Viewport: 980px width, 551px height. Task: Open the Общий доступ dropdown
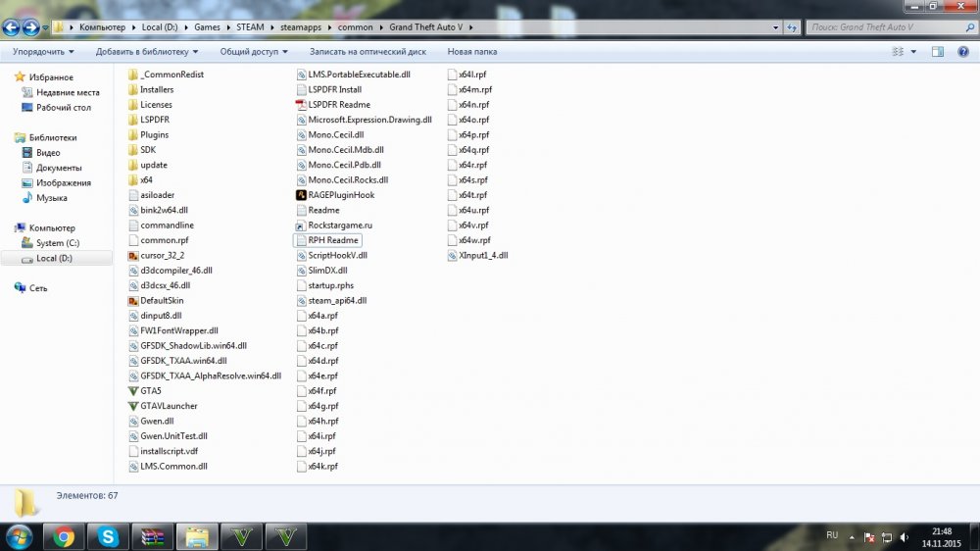point(254,52)
